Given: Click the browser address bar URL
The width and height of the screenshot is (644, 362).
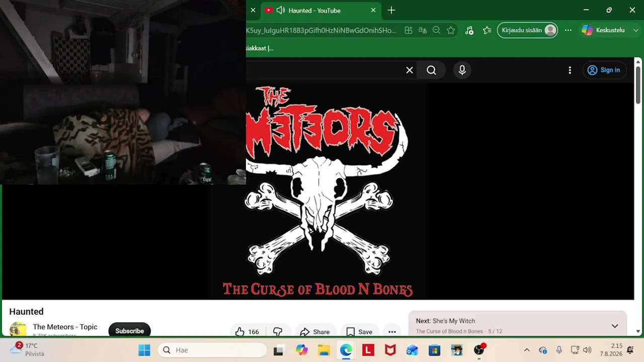Looking at the screenshot, I should [x=321, y=30].
